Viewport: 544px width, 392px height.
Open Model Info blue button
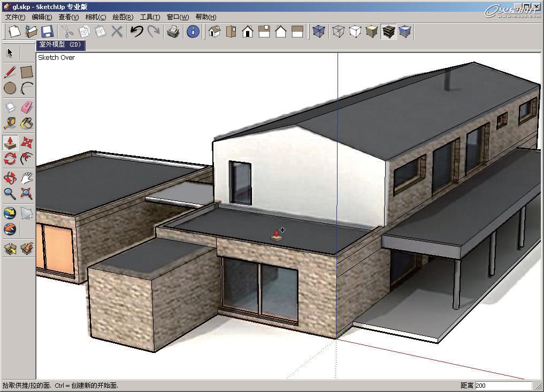point(193,32)
